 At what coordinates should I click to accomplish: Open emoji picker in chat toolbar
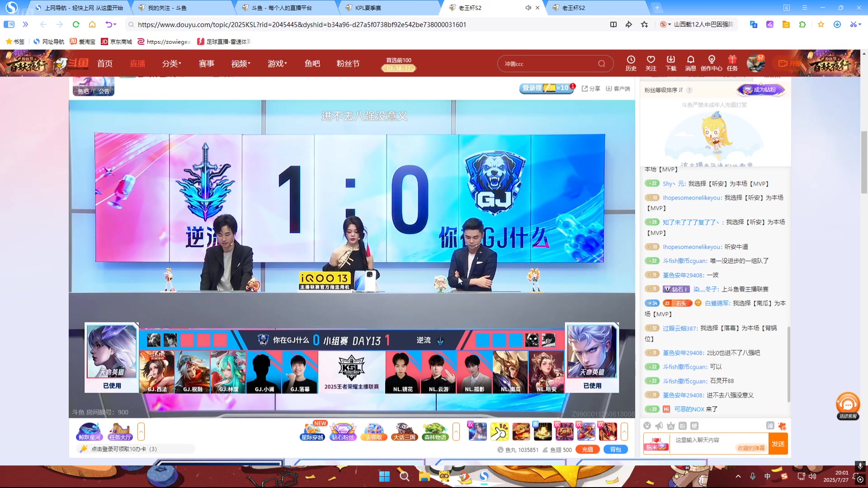click(647, 426)
